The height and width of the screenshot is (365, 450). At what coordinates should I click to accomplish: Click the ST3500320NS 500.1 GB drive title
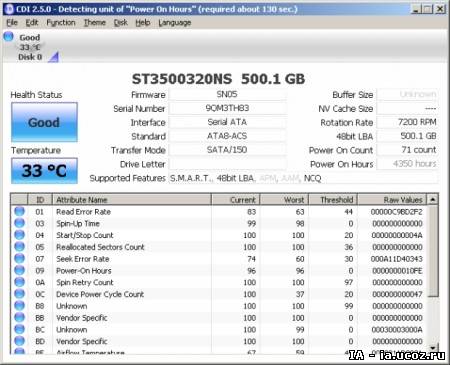point(218,79)
